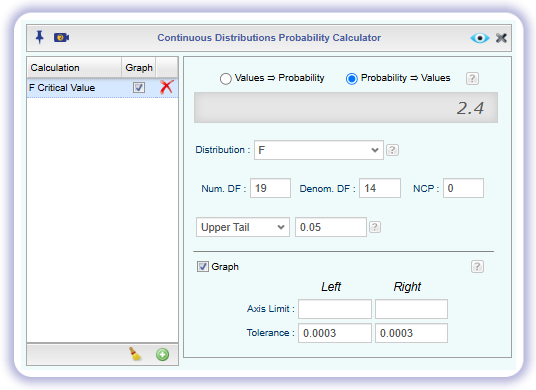Click the Num. DF field showing 19
536x390 pixels.
click(x=270, y=188)
